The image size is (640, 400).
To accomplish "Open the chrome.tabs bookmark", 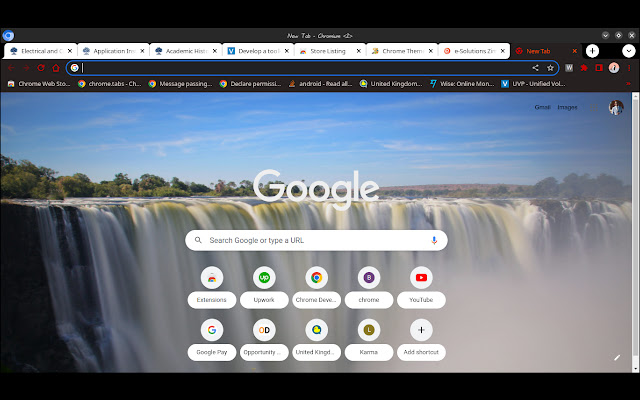I will 109,84.
